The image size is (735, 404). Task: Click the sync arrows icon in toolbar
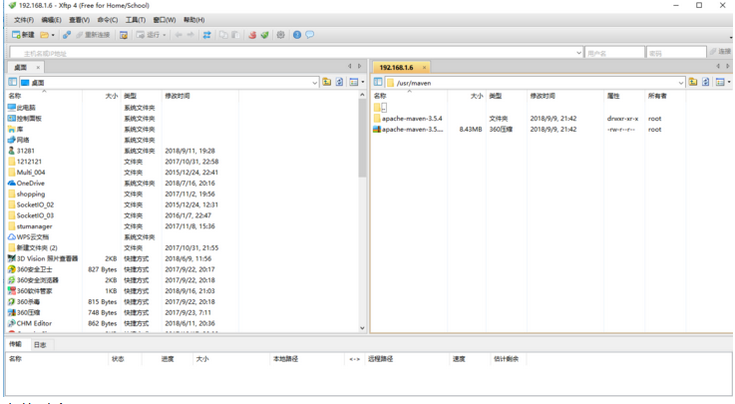207,35
